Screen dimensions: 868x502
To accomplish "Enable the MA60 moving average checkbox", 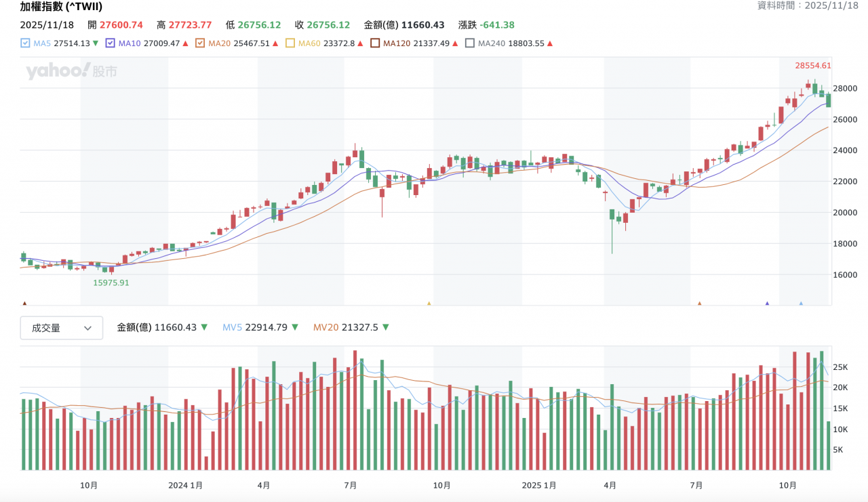I will coord(290,43).
